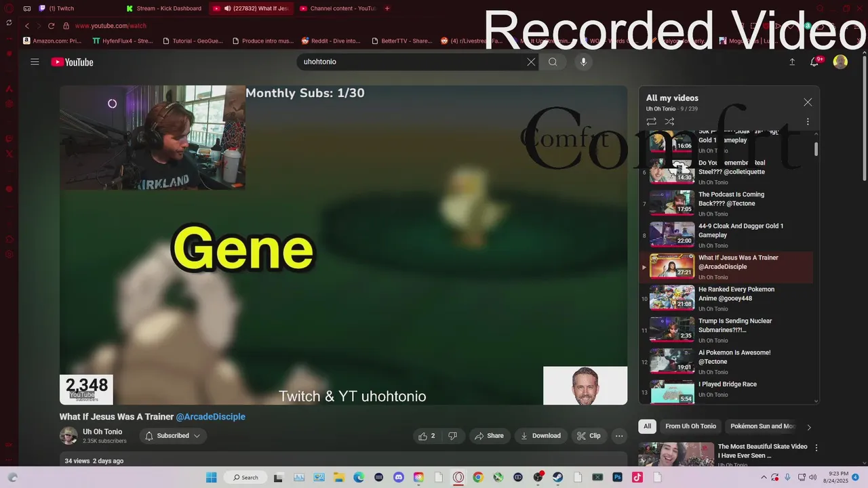This screenshot has width=868, height=488.
Task: Toggle playlist shuffle
Action: tap(669, 122)
